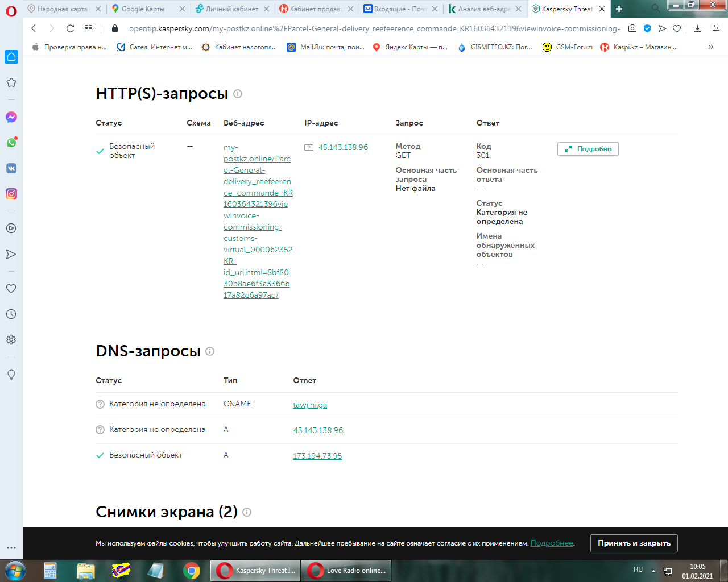
Task: Open VK messenger in sidebar
Action: 11,168
